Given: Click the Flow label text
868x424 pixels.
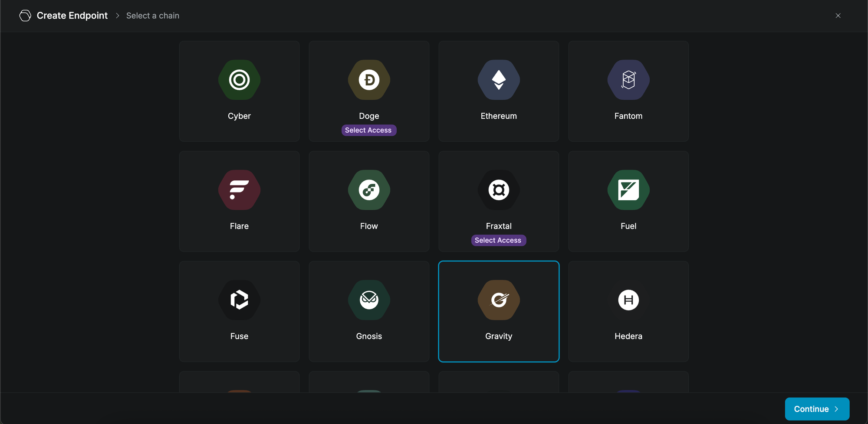Looking at the screenshot, I should 369,226.
